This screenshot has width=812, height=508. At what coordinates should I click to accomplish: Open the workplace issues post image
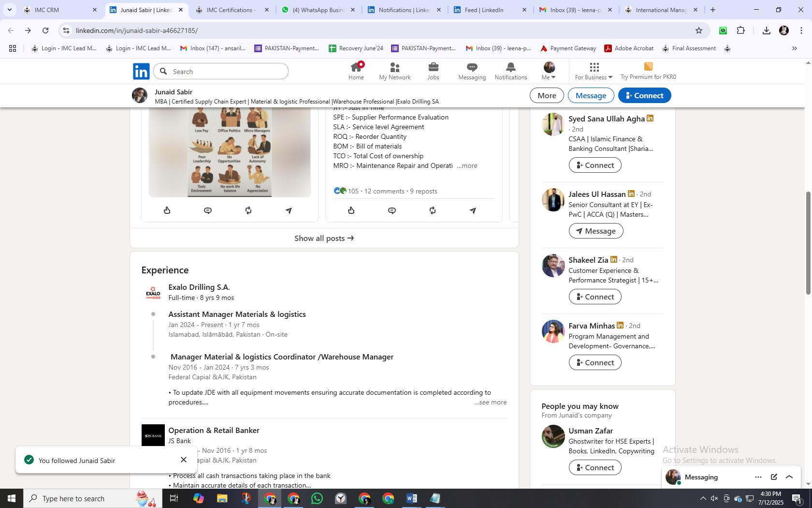point(230,152)
